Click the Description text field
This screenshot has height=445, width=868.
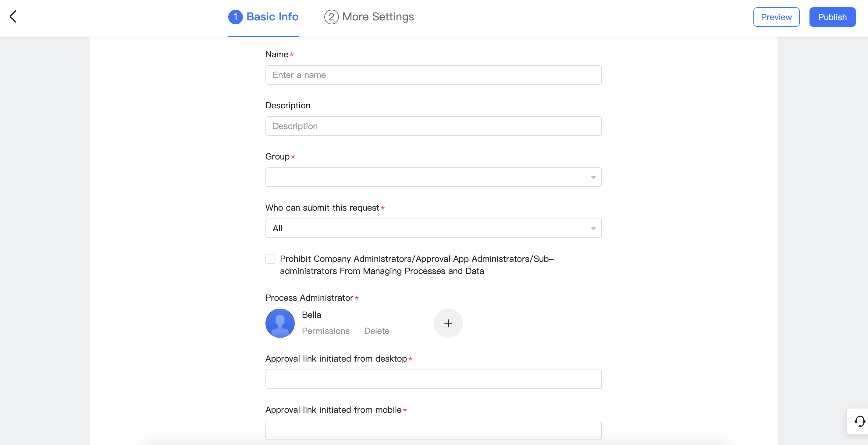tap(433, 126)
